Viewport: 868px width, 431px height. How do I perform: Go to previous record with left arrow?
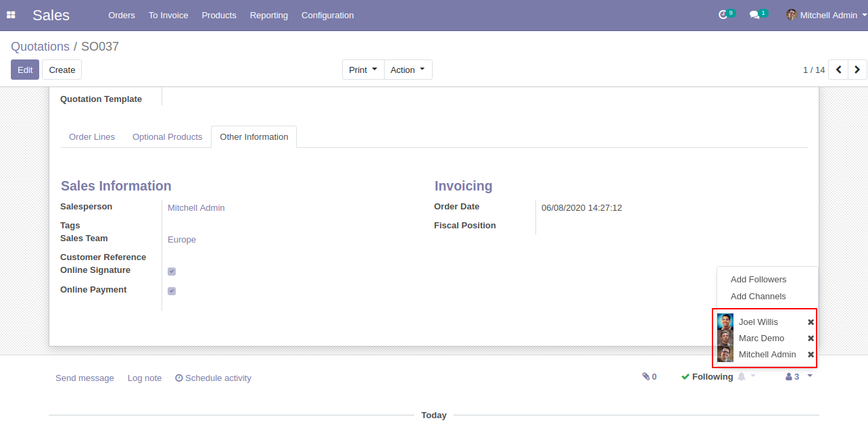click(838, 70)
